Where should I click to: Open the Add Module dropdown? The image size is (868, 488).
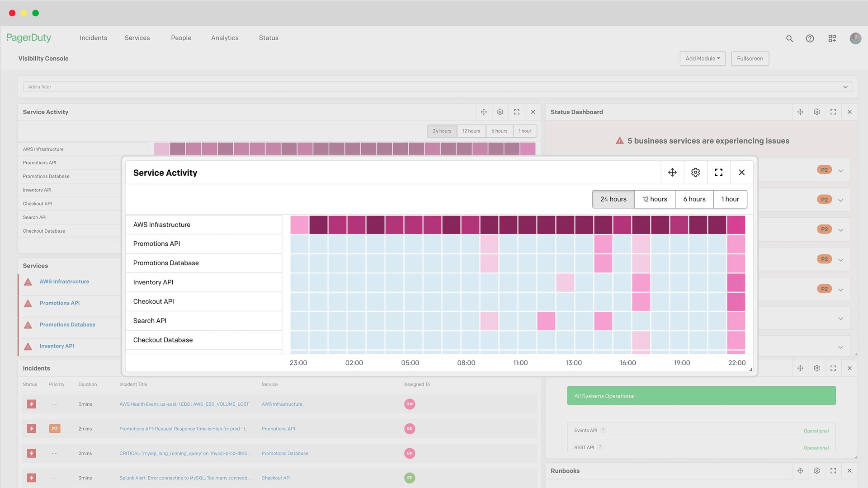pos(702,58)
